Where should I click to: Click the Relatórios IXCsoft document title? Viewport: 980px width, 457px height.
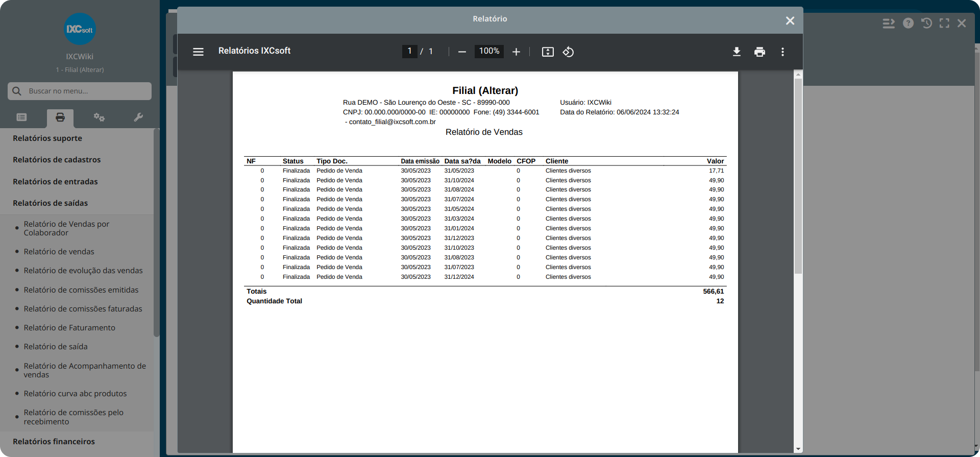254,51
